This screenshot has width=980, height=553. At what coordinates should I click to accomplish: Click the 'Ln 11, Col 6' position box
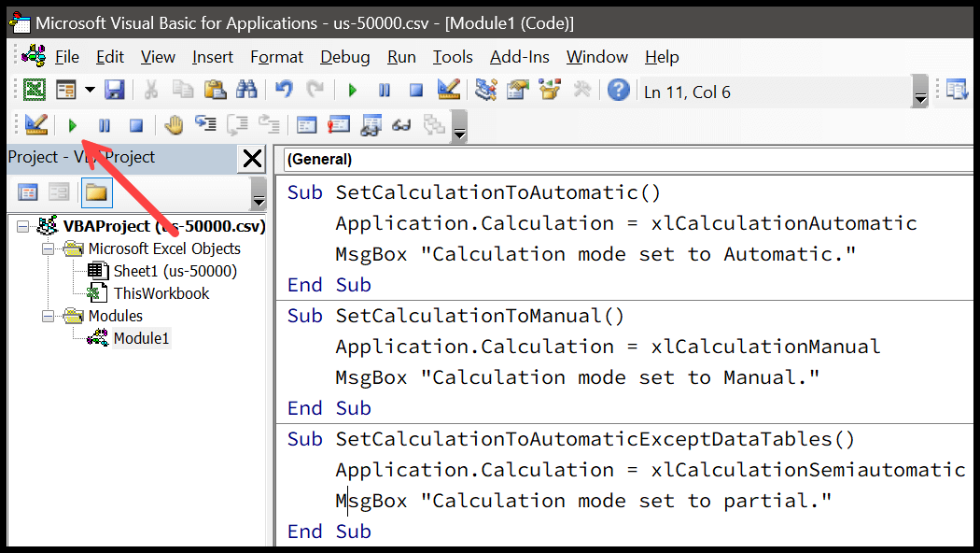(776, 92)
